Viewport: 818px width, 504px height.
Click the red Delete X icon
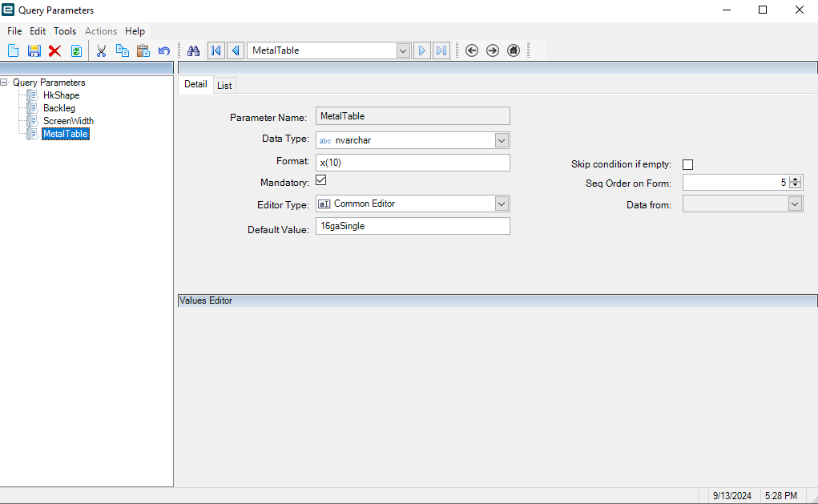[54, 50]
